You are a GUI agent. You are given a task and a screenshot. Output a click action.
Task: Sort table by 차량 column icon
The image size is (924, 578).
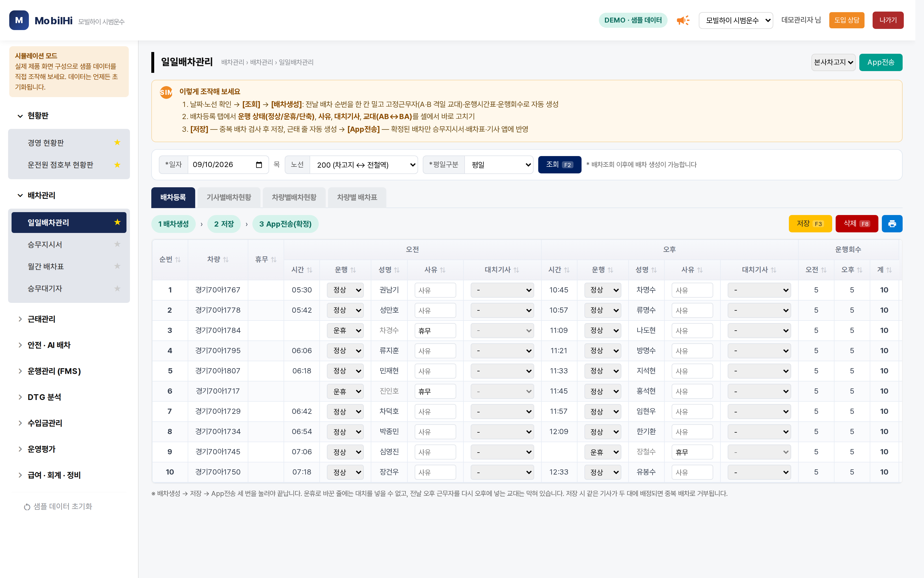pos(226,260)
